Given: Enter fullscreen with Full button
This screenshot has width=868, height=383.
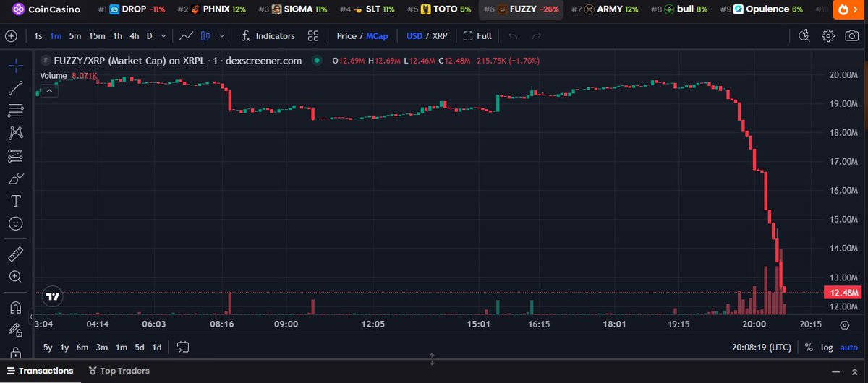Looking at the screenshot, I should click(477, 35).
